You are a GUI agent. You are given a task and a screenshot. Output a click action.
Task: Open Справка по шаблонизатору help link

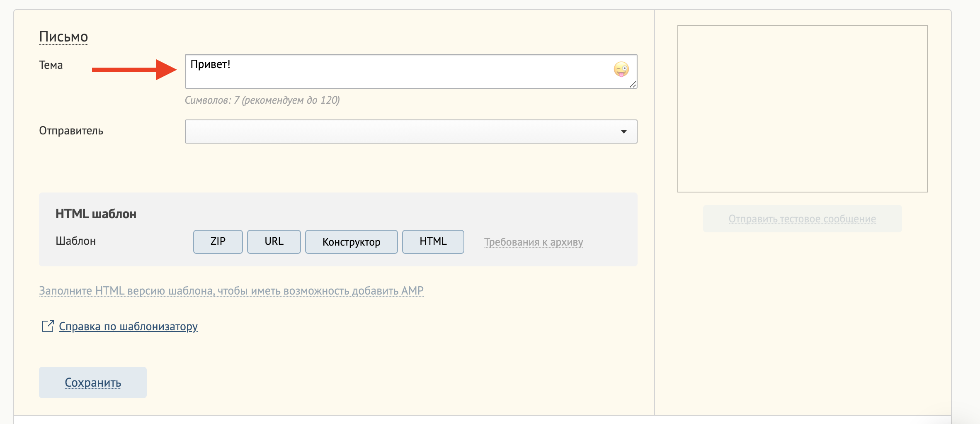(x=128, y=327)
